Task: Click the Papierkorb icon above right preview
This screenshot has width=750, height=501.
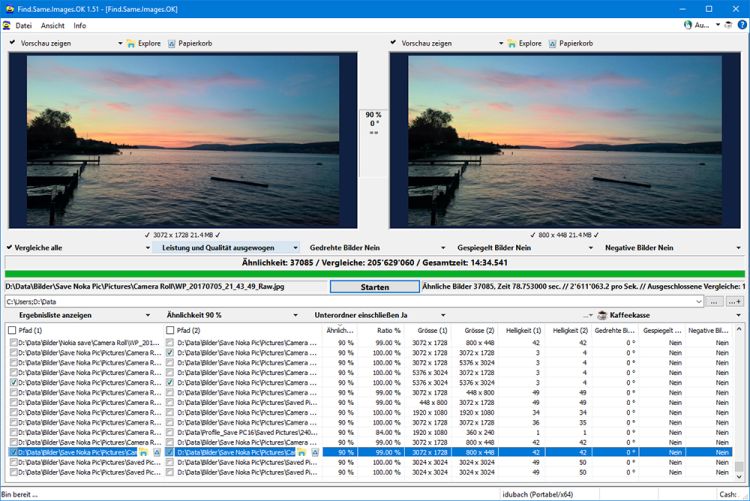Action: pos(552,44)
